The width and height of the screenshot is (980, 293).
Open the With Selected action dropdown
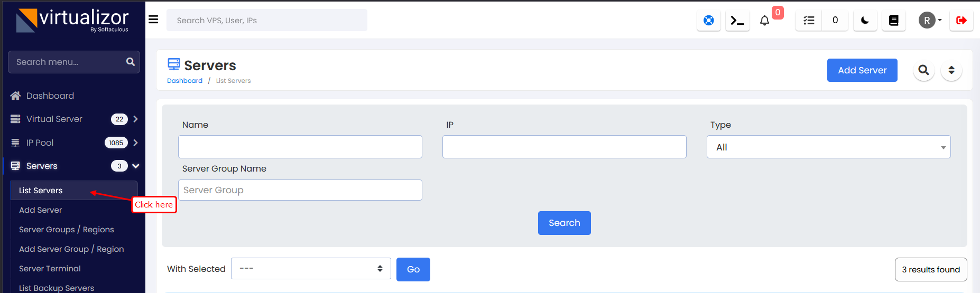coord(311,269)
